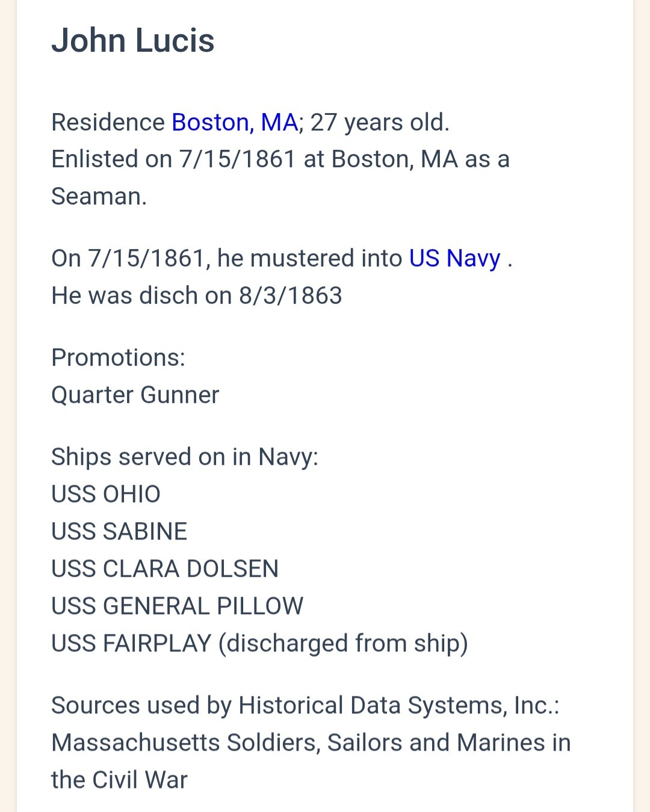Select the USS FAIRPLAY entry
Image resolution: width=650 pixels, height=812 pixels.
pos(131,644)
